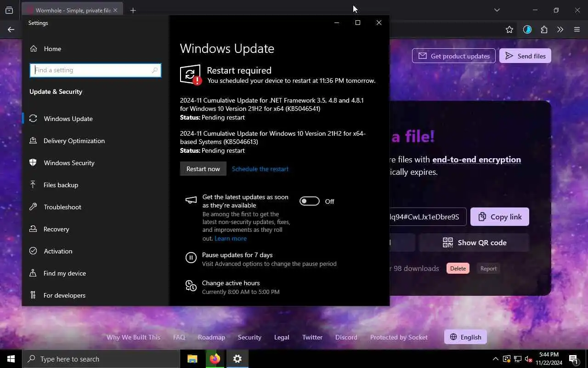The width and height of the screenshot is (588, 368).
Task: Open the Discord footer link
Action: pos(346,337)
